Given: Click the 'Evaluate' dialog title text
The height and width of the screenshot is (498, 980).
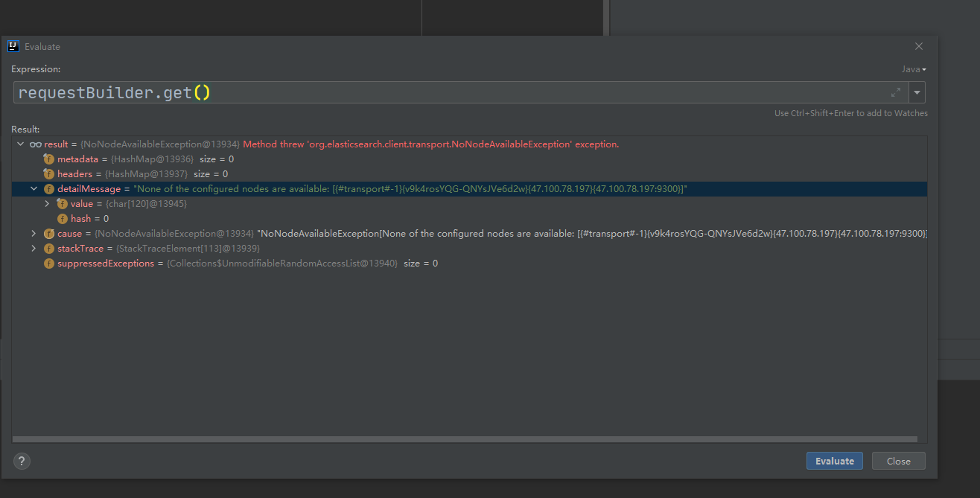Looking at the screenshot, I should (x=42, y=46).
